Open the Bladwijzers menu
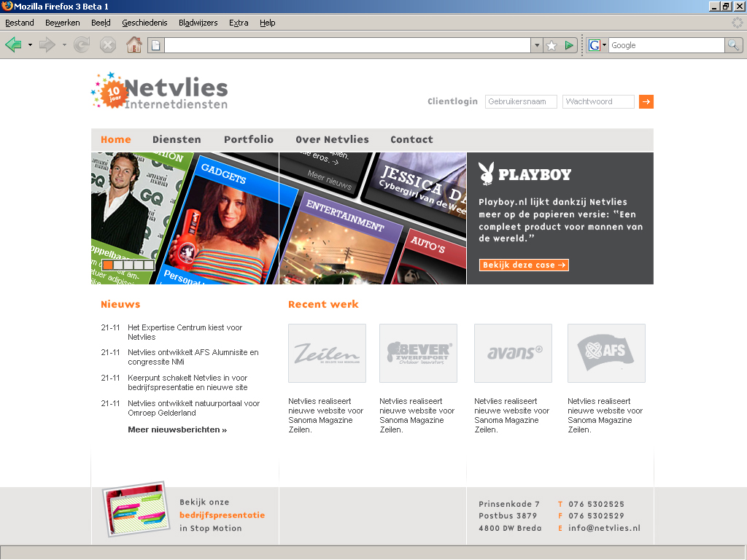Image resolution: width=747 pixels, height=560 pixels. tap(198, 23)
